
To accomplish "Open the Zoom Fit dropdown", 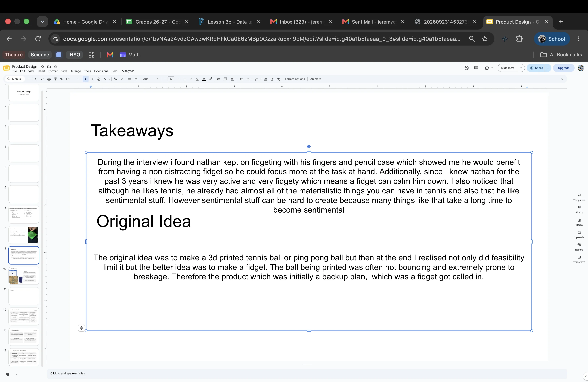I will click(x=73, y=79).
